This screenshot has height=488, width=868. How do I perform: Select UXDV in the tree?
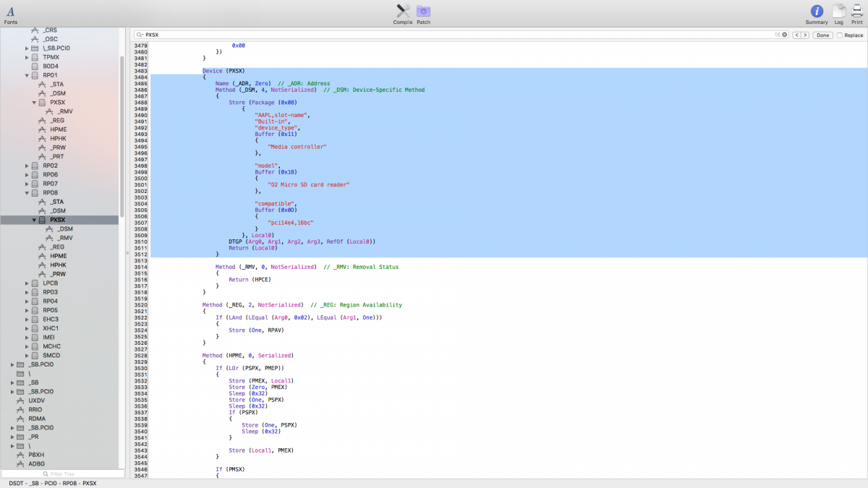click(x=36, y=401)
